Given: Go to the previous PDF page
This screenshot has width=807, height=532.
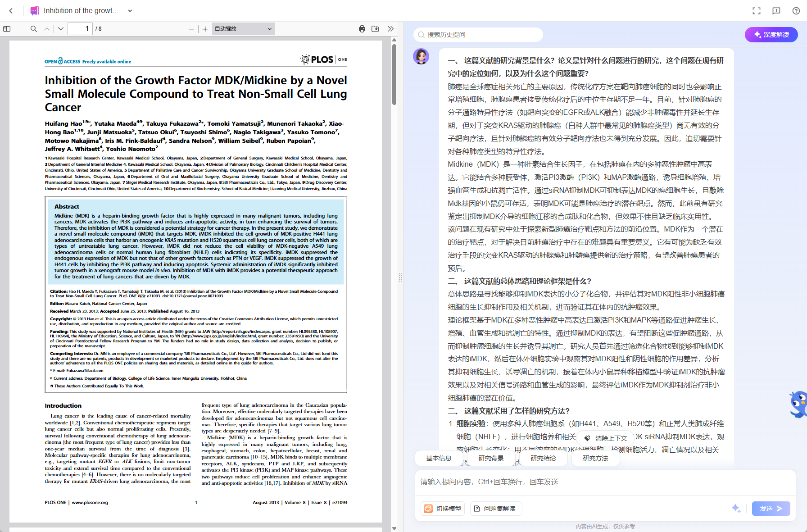Looking at the screenshot, I should [x=47, y=29].
